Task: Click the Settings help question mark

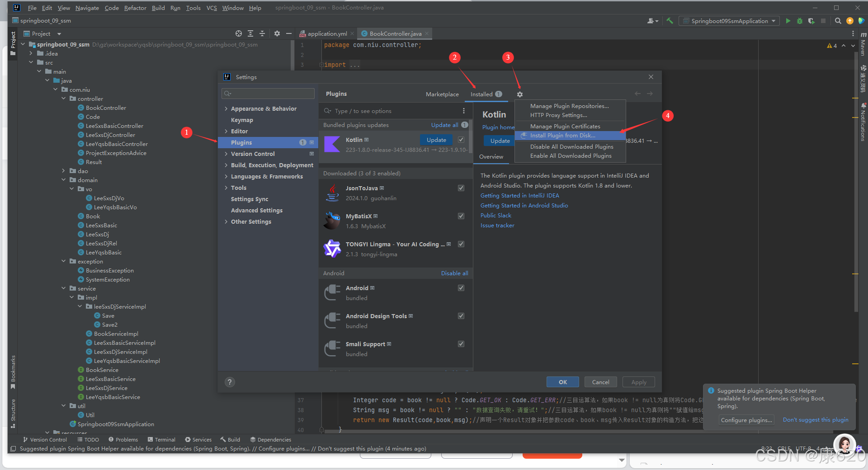Action: pyautogui.click(x=230, y=382)
